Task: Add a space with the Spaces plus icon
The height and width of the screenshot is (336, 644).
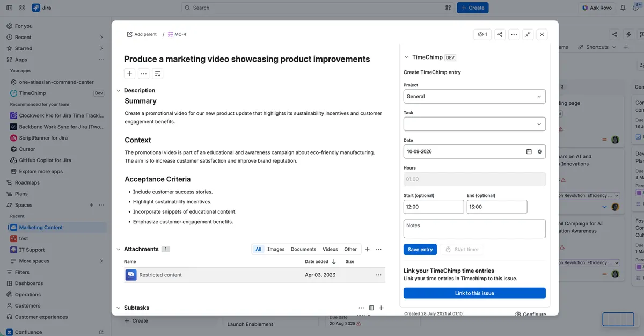Action: click(x=91, y=205)
